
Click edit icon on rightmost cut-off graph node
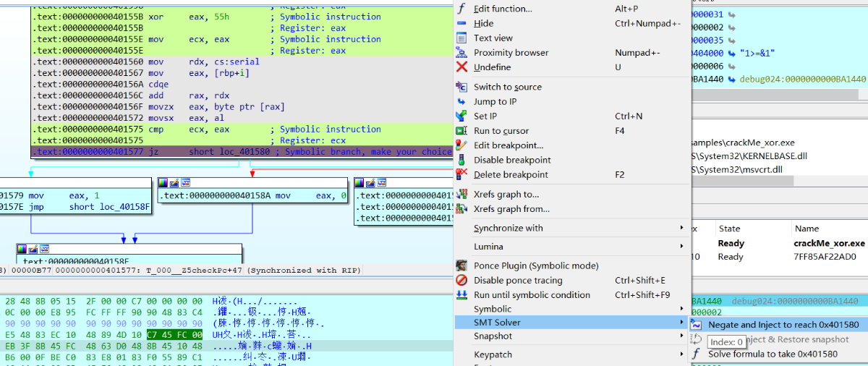(370, 183)
